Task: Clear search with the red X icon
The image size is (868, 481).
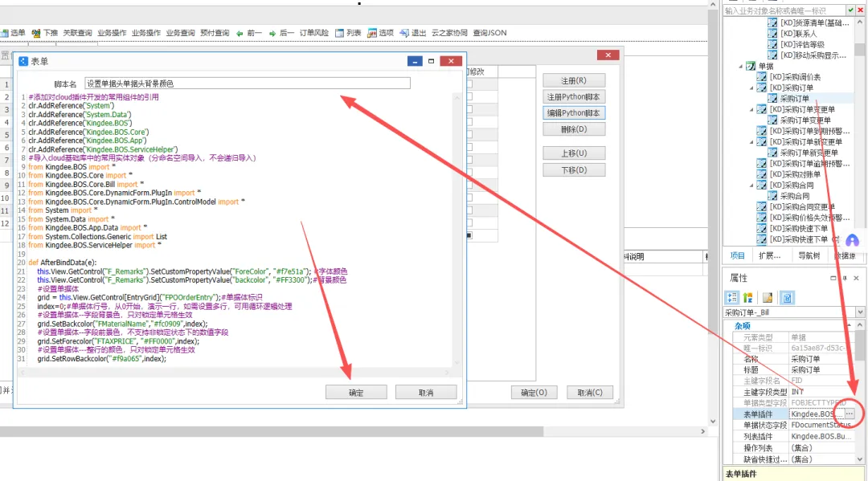Action: coord(860,10)
